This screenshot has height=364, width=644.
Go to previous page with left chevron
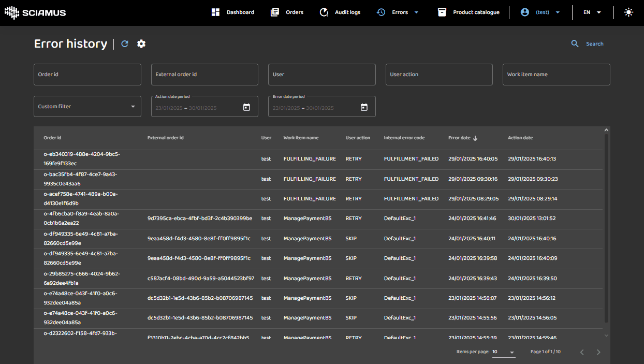[582, 352]
